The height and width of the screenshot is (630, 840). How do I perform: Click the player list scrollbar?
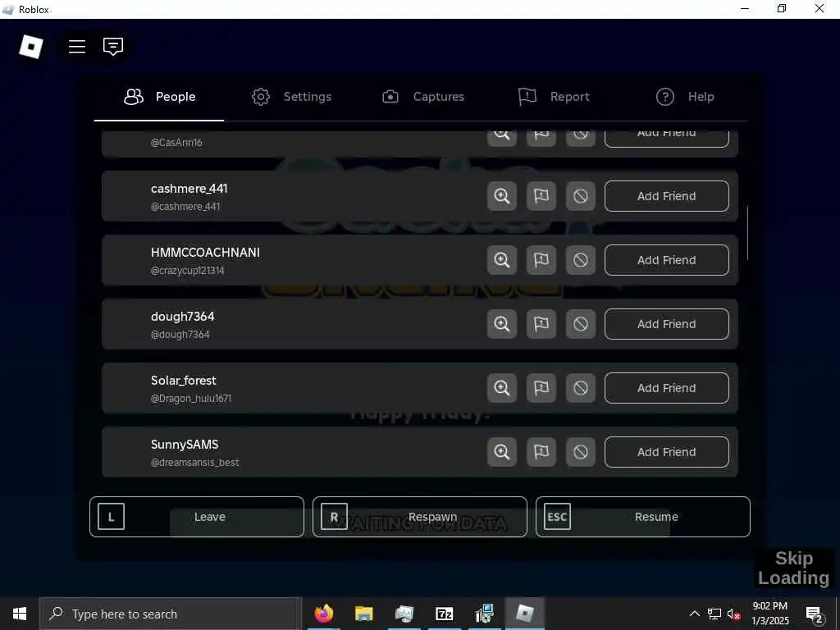pos(747,232)
